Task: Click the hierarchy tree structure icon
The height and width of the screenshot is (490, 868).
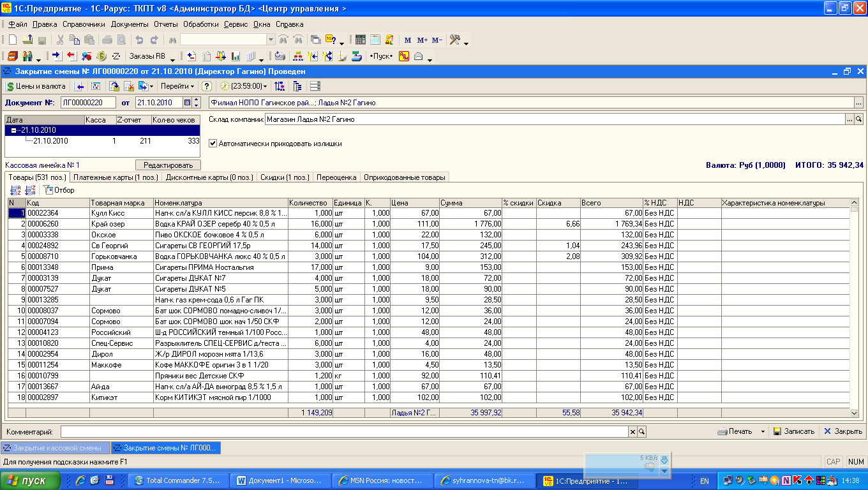Action: (297, 56)
